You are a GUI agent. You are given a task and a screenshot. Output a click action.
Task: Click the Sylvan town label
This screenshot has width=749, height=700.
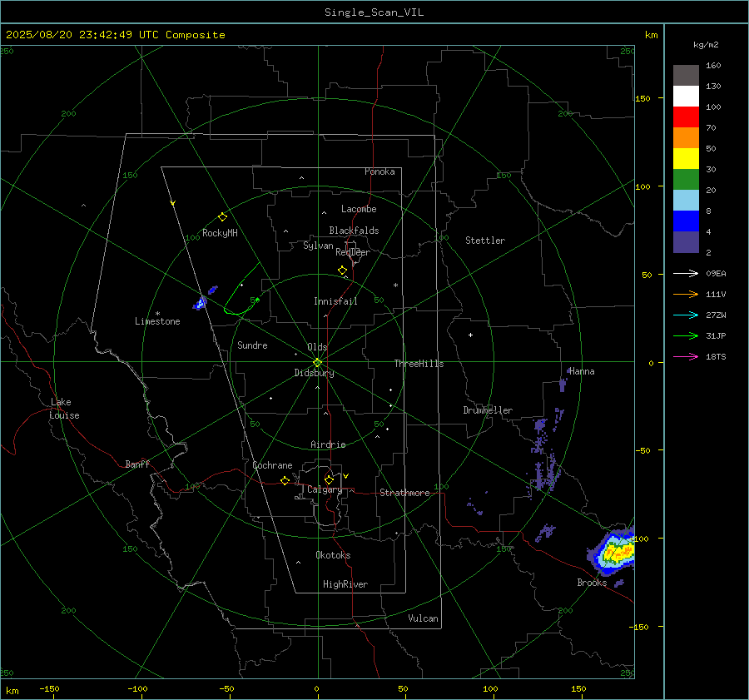click(x=318, y=246)
